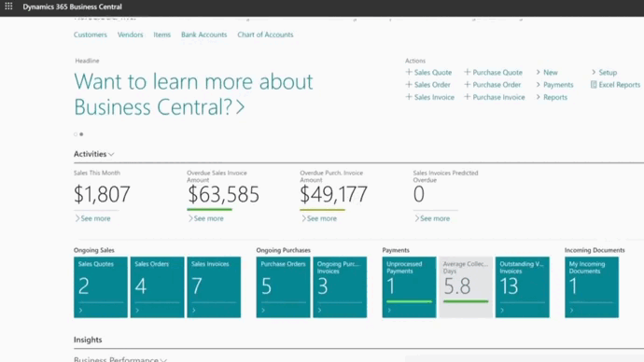Click the $1,807 Sales This Month value
Image resolution: width=644 pixels, height=362 pixels.
tap(102, 194)
